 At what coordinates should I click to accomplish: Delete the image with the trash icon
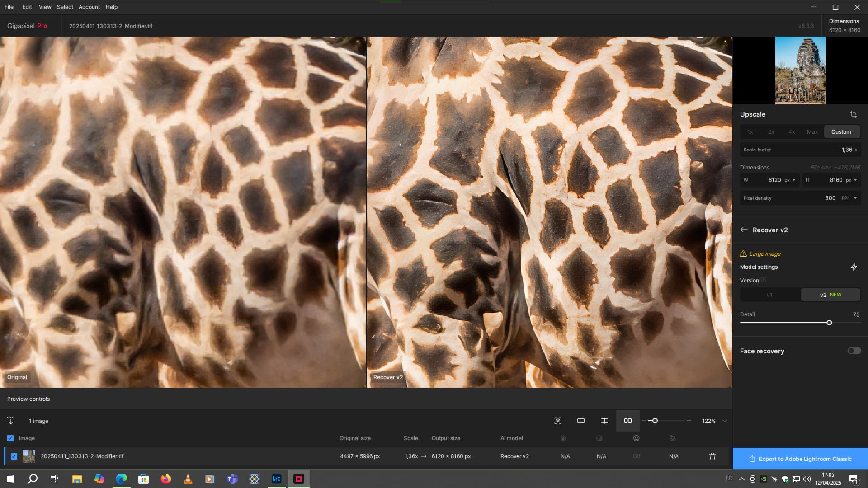[712, 456]
